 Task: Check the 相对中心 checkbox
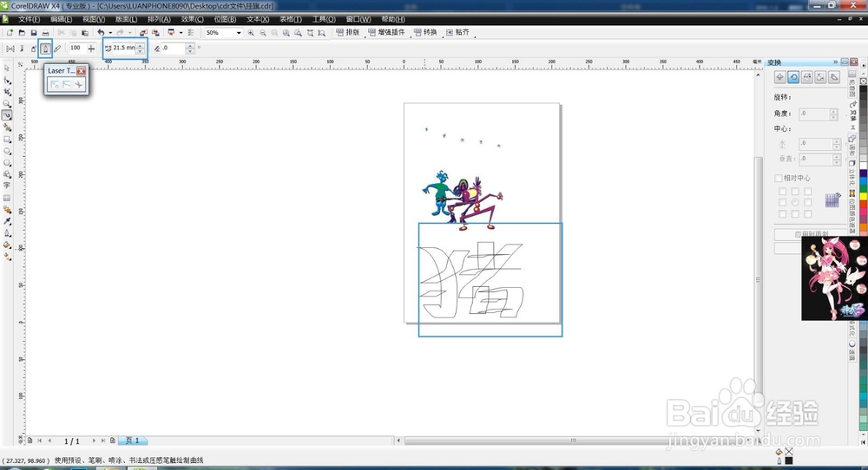tap(779, 178)
